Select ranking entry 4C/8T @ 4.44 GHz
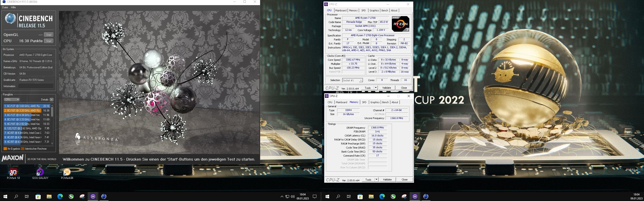 pos(27,133)
